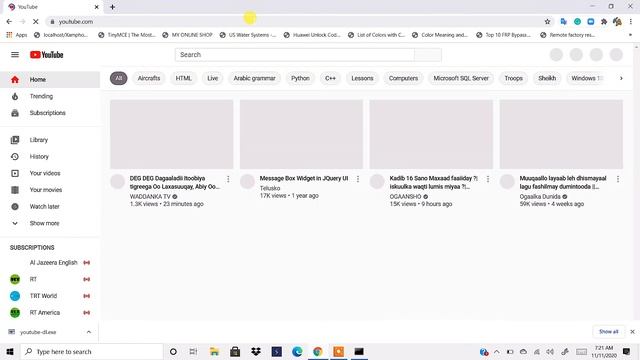640x360 pixels.
Task: Select the Aircrafts filter chip
Action: [149, 78]
